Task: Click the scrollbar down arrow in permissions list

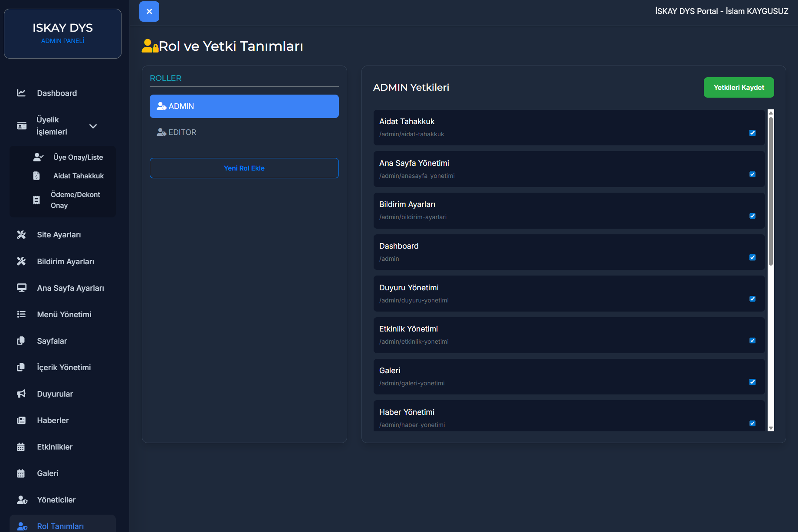Action: 771,428
